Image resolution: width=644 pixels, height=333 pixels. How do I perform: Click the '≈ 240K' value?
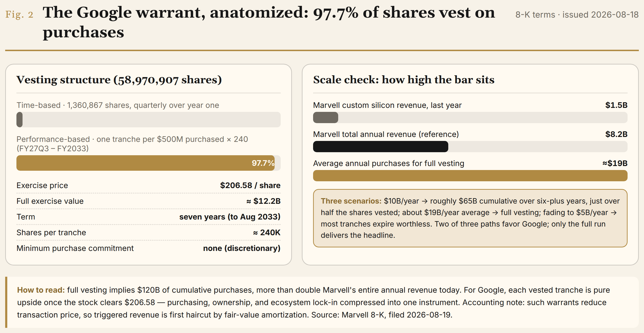pos(267,233)
